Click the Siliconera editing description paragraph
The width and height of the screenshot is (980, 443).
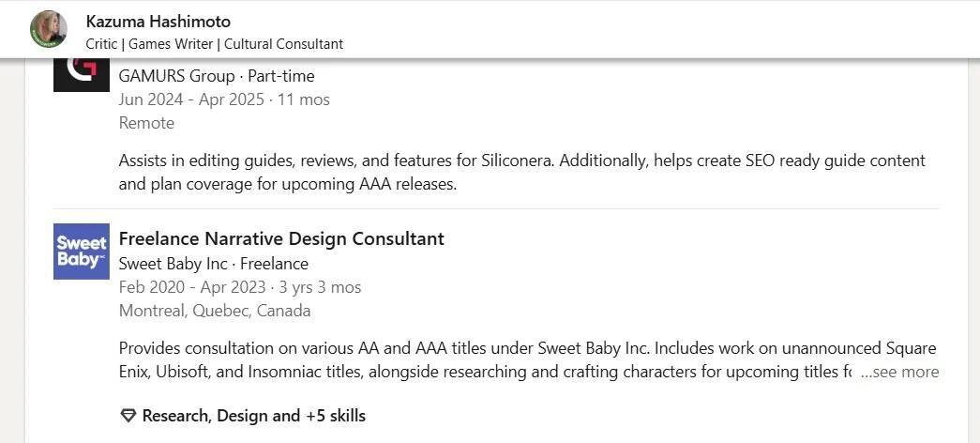tap(521, 172)
